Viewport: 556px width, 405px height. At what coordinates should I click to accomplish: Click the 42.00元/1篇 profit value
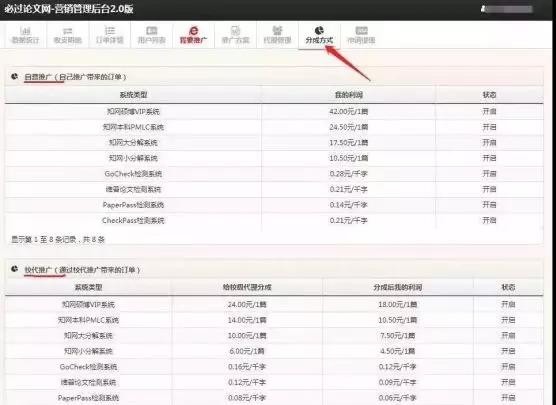coord(349,111)
